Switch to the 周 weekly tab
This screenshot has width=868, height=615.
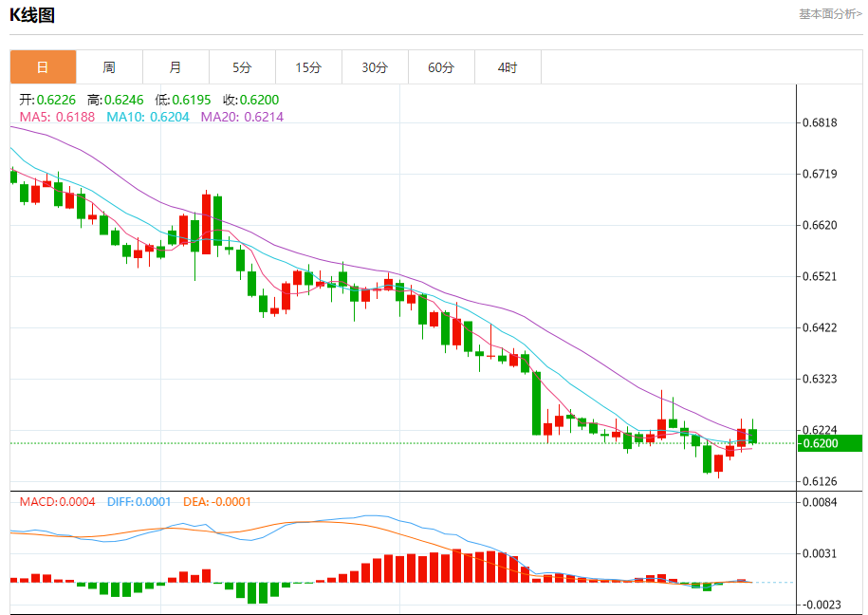pyautogui.click(x=110, y=67)
